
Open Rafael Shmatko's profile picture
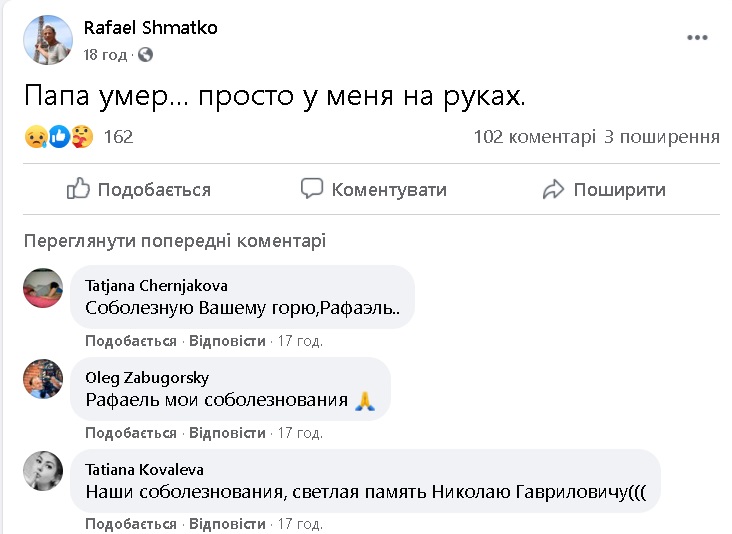[x=43, y=39]
